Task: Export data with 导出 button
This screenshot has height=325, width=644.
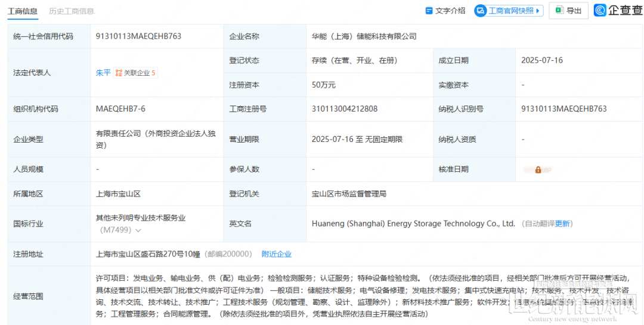Action: point(569,11)
